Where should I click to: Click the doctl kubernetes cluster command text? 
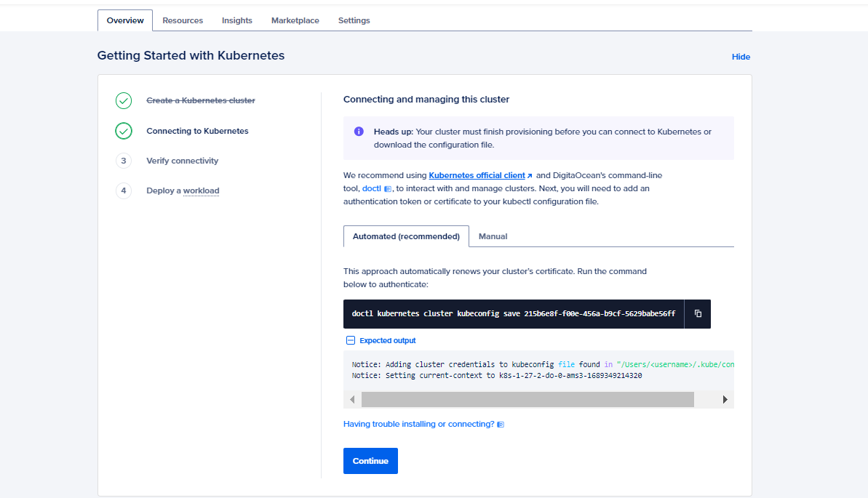[513, 314]
